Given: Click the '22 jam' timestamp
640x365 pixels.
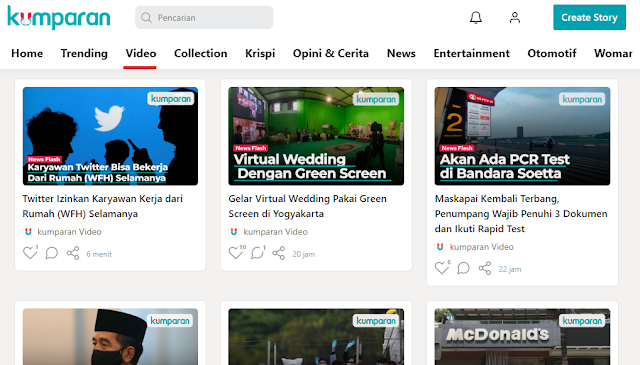Looking at the screenshot, I should coord(510,269).
